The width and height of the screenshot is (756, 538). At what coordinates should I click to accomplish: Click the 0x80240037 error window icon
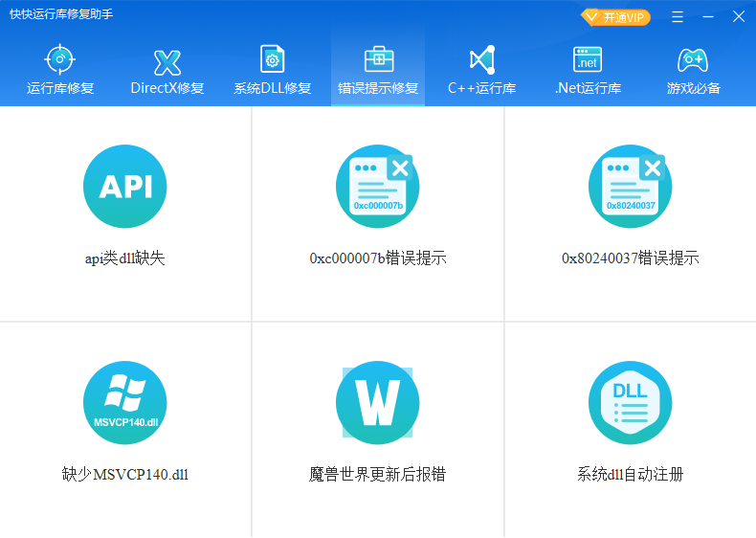coord(630,187)
